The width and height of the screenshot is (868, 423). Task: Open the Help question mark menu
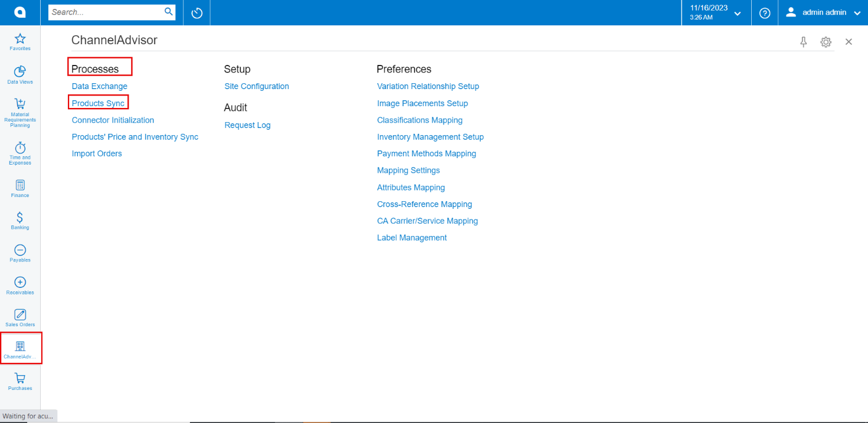pyautogui.click(x=765, y=12)
